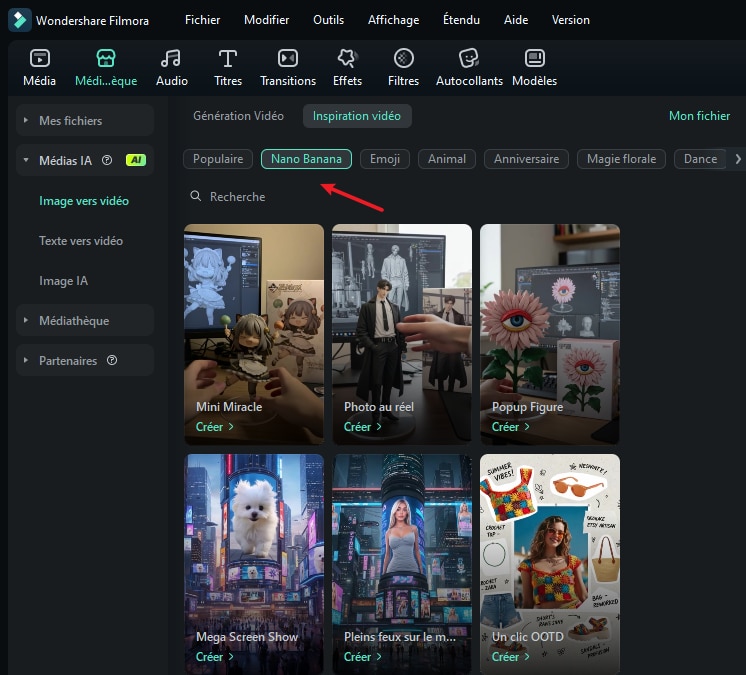
Task: Click the help icon next to Médias IA
Action: coord(107,160)
